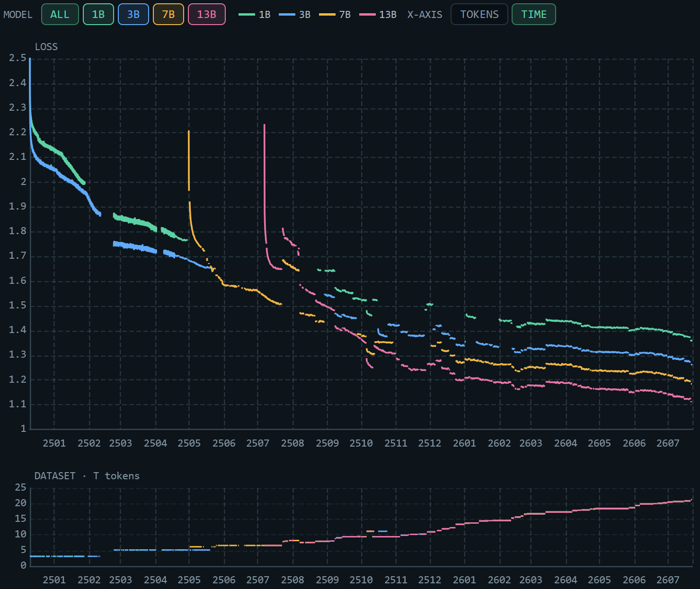Click the 2510 tick under the dataset chart
The width and height of the screenshot is (700, 589).
pos(361,580)
